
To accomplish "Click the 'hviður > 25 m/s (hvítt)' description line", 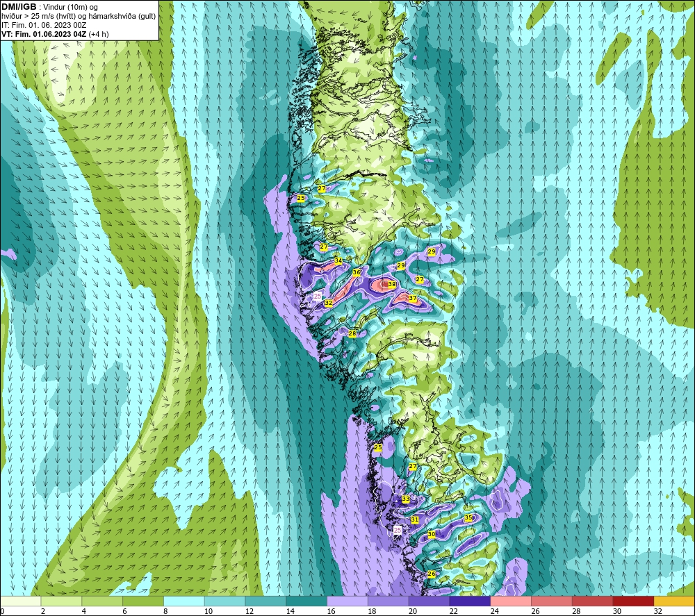I will pos(79,16).
